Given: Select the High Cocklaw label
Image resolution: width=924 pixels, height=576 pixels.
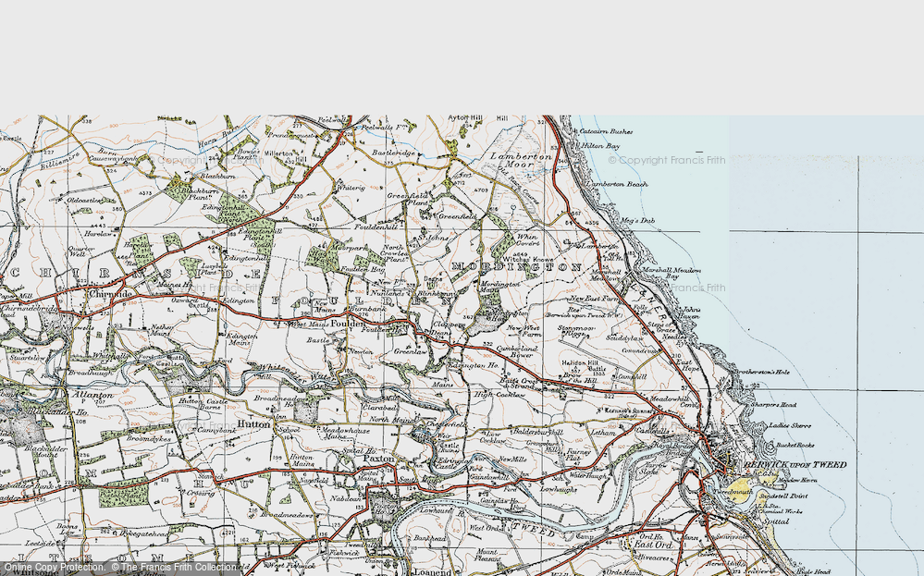Looking at the screenshot, I should click(x=499, y=395).
